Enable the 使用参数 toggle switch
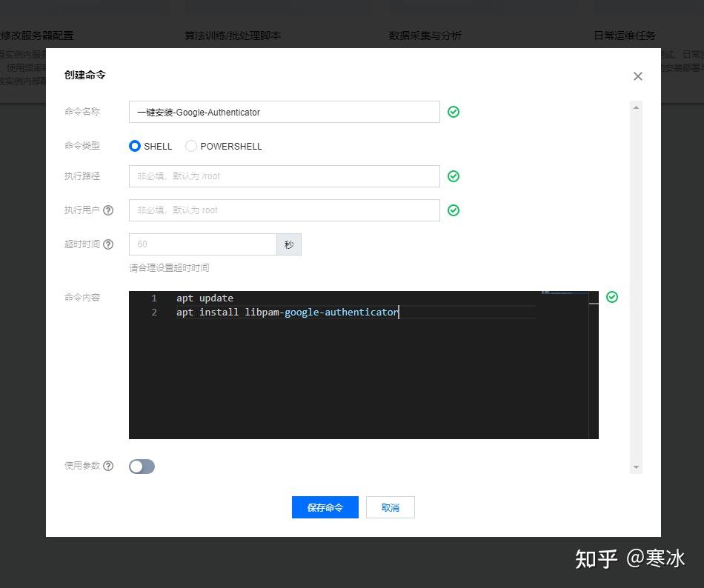 click(142, 466)
